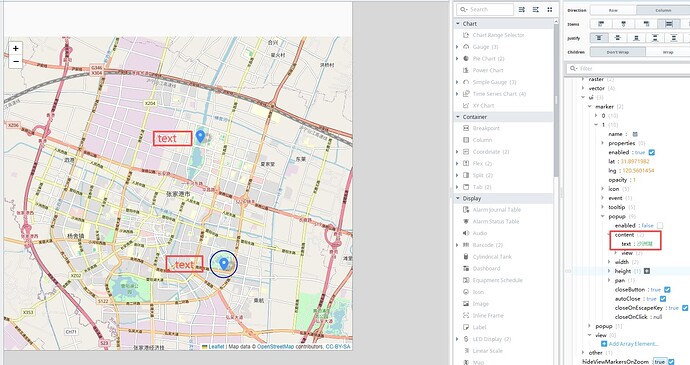
Task: Expand the Gauge component group
Action: click(457, 47)
